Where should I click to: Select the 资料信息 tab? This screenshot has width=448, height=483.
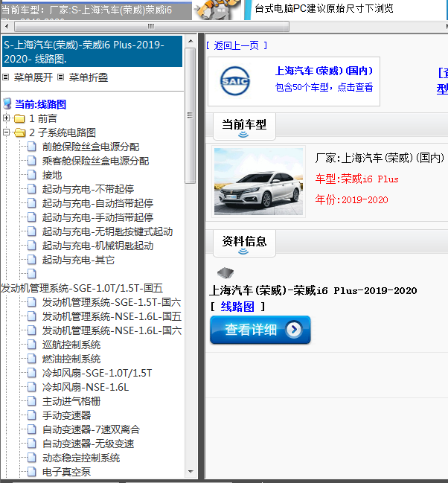click(245, 241)
